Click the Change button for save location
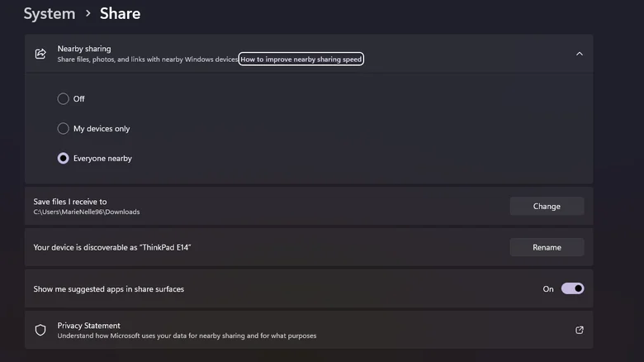Viewport: 644px width, 362px height. point(547,206)
